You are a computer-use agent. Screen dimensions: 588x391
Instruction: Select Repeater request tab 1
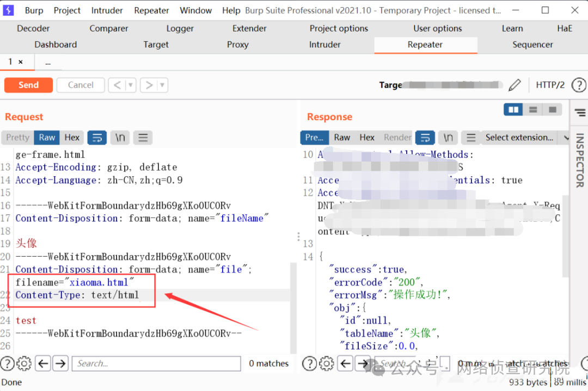(x=10, y=61)
